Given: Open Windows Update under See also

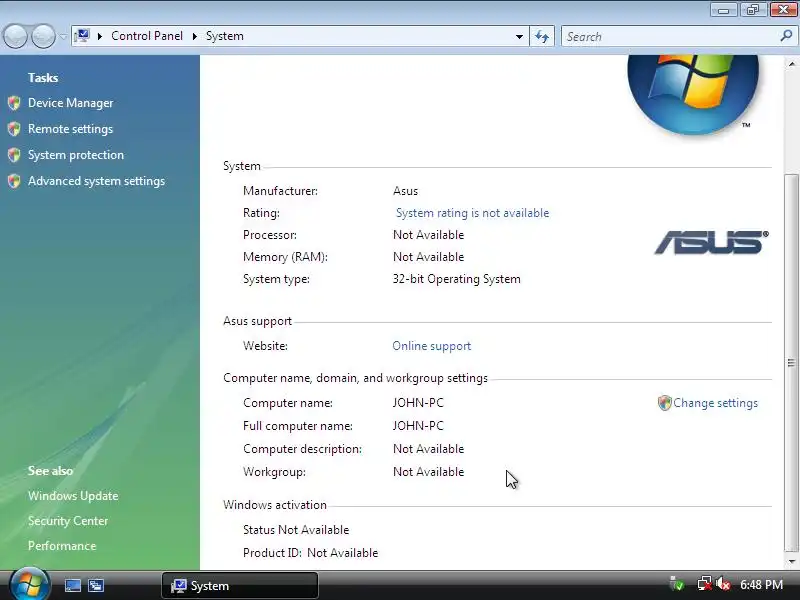Looking at the screenshot, I should (x=73, y=496).
